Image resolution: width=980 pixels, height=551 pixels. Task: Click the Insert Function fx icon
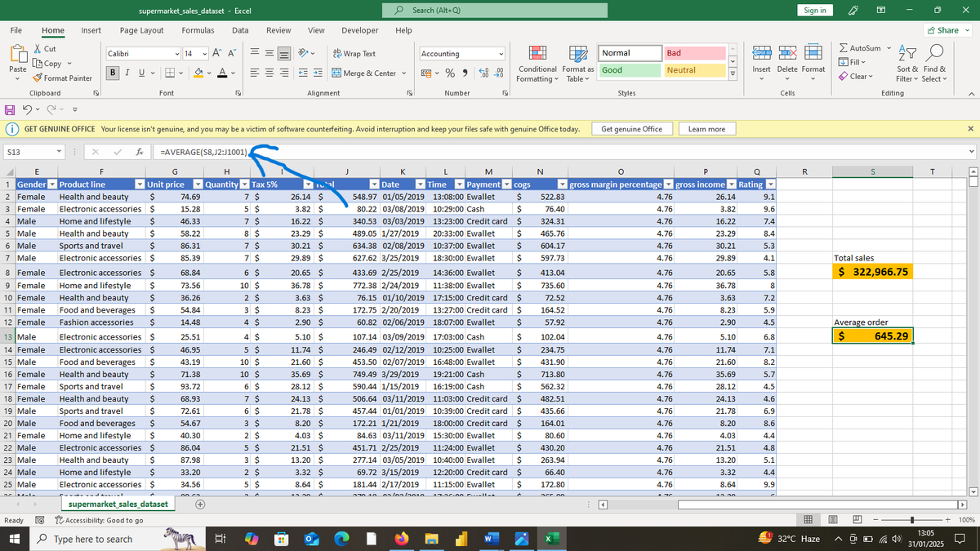[140, 152]
